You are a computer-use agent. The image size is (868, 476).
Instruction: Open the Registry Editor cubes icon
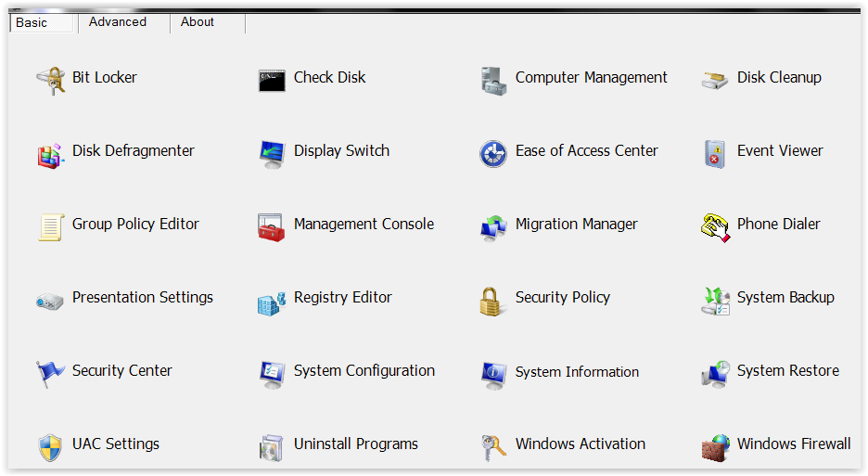point(272,301)
